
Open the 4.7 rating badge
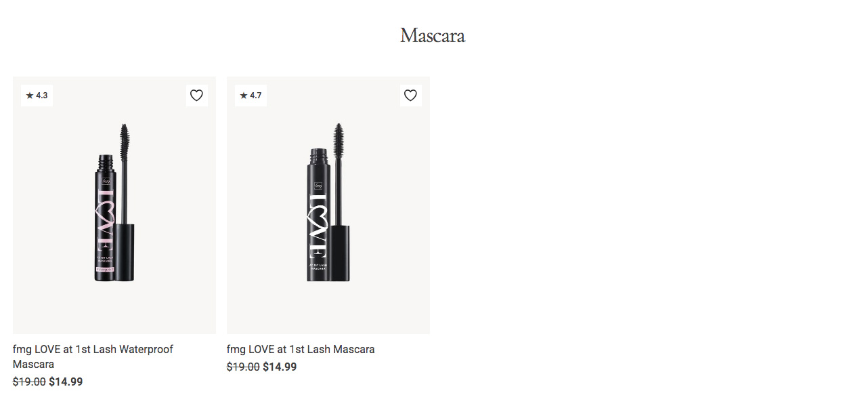pyautogui.click(x=251, y=96)
